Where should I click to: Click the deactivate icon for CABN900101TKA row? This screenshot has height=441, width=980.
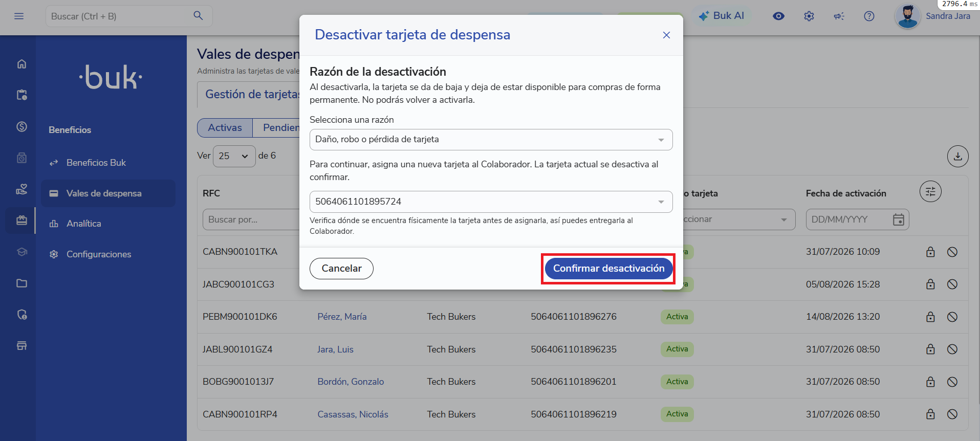pyautogui.click(x=952, y=252)
